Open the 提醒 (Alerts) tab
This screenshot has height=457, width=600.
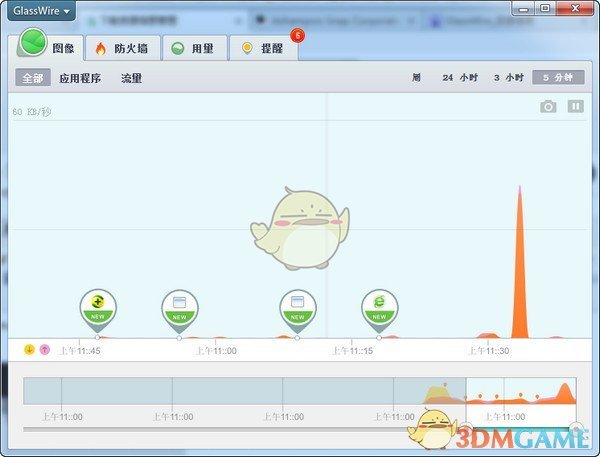coord(262,48)
